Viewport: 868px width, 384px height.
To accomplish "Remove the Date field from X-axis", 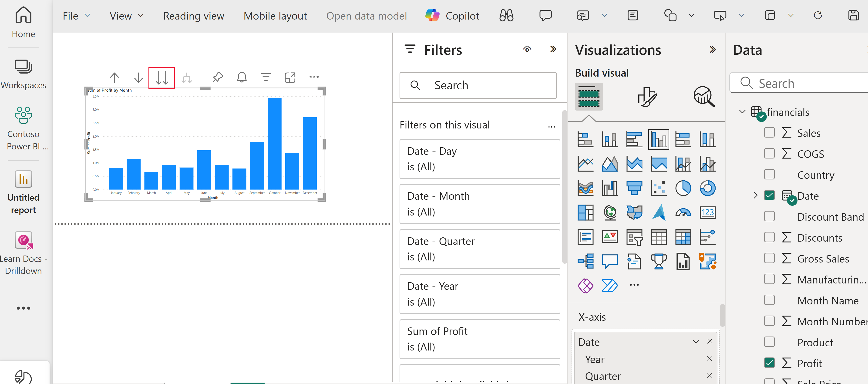I will pyautogui.click(x=710, y=342).
